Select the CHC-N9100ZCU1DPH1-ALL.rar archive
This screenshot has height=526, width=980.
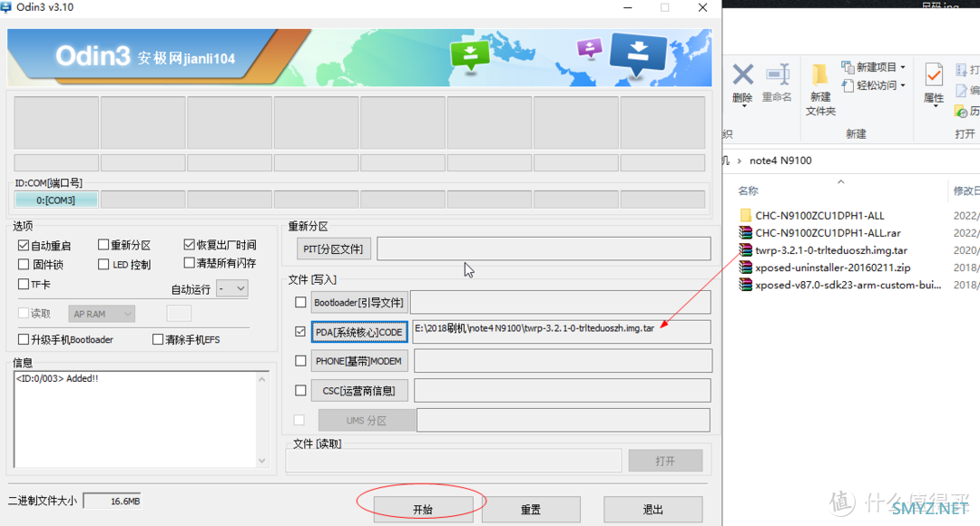point(827,233)
